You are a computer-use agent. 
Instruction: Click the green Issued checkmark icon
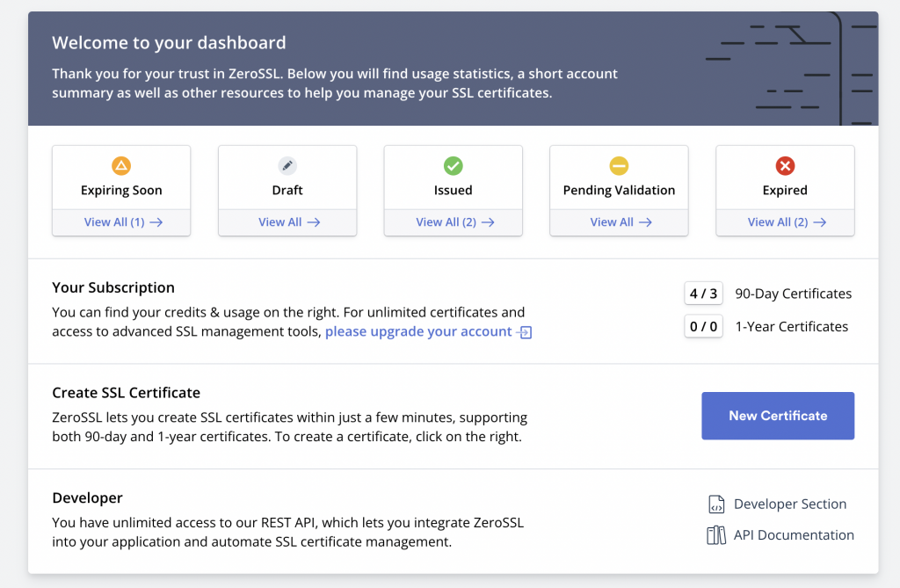[x=454, y=165]
